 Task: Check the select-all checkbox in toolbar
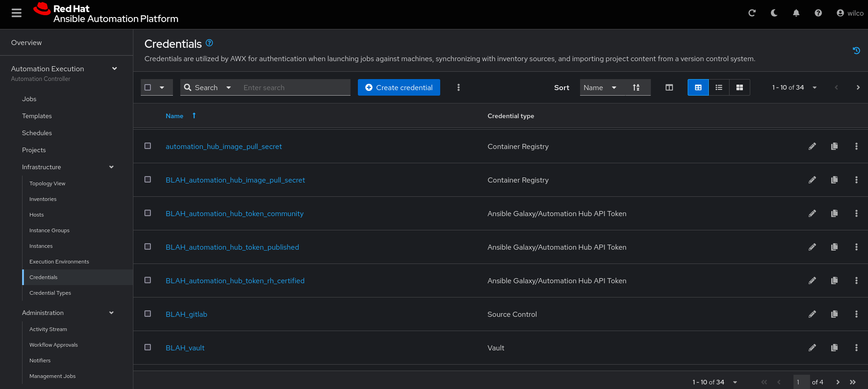pyautogui.click(x=148, y=87)
